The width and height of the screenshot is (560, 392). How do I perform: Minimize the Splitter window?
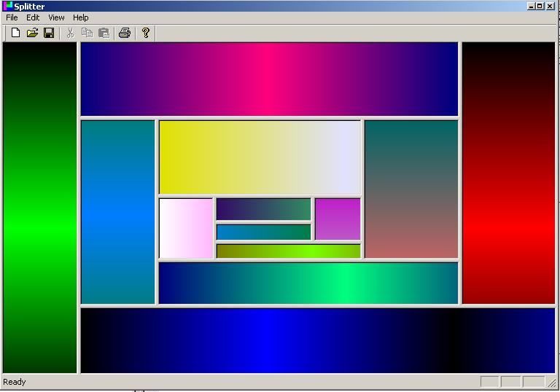531,6
